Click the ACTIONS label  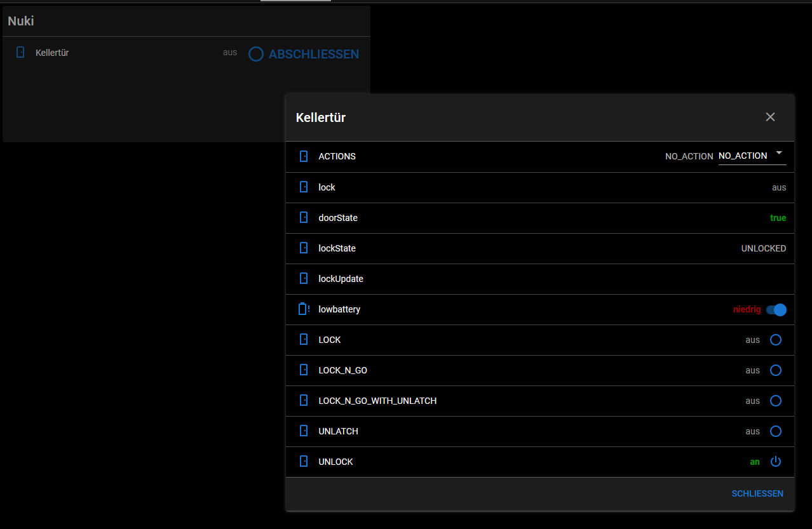pyautogui.click(x=337, y=156)
